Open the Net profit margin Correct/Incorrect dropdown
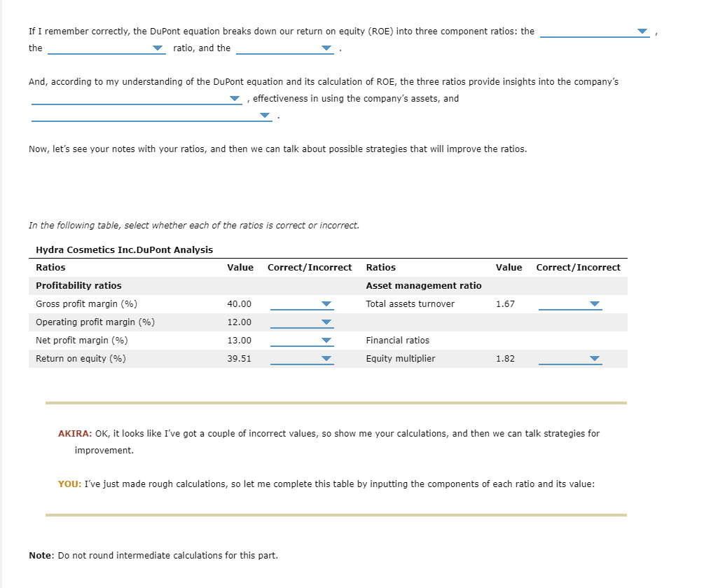The height and width of the screenshot is (588, 725). click(x=325, y=340)
